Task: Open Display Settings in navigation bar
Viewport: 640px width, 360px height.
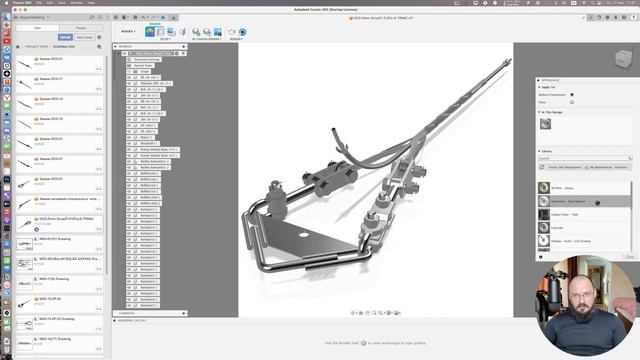Action: point(389,313)
